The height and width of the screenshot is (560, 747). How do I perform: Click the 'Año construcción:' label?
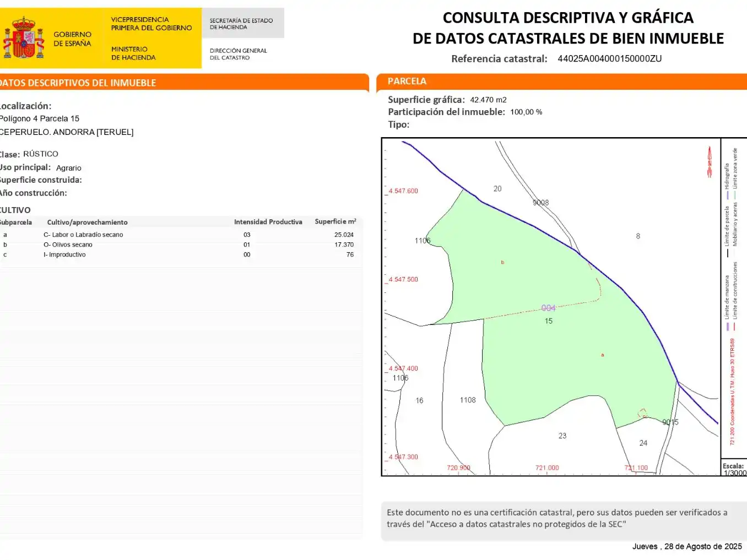tap(33, 193)
